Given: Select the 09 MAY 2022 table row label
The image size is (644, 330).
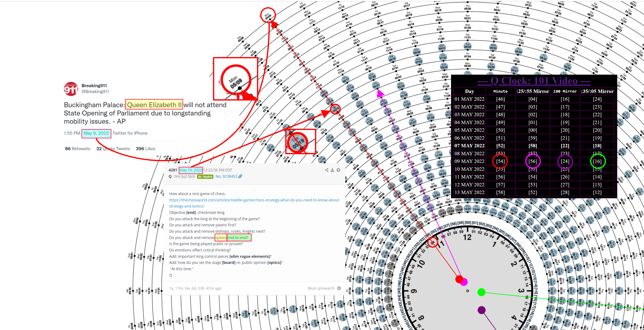Looking at the screenshot, I should coord(469,161).
